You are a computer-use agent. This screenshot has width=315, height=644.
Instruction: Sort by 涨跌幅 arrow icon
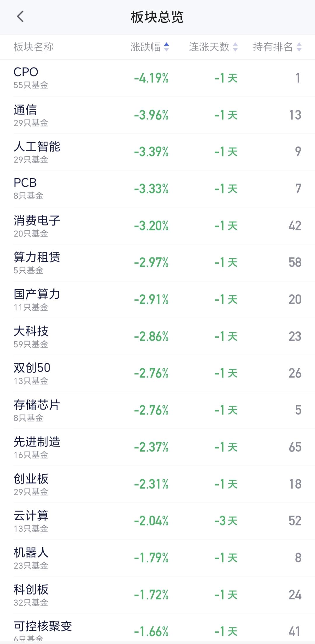pyautogui.click(x=167, y=47)
